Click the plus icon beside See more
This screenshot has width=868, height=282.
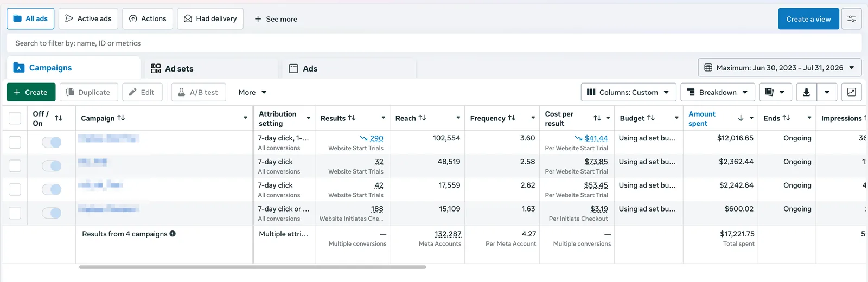(258, 19)
